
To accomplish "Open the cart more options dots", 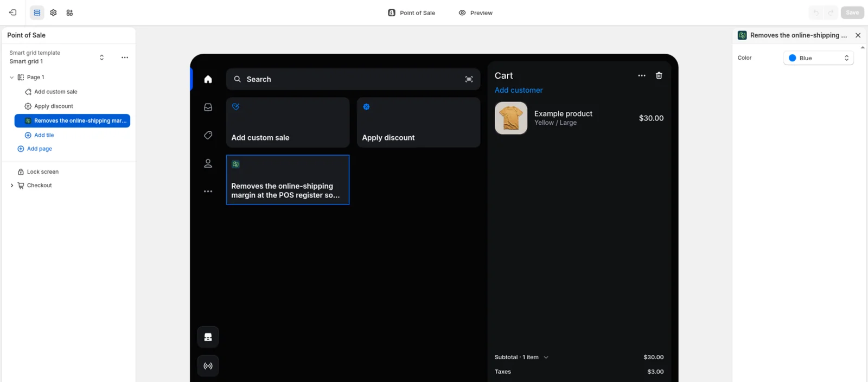I will tap(642, 75).
